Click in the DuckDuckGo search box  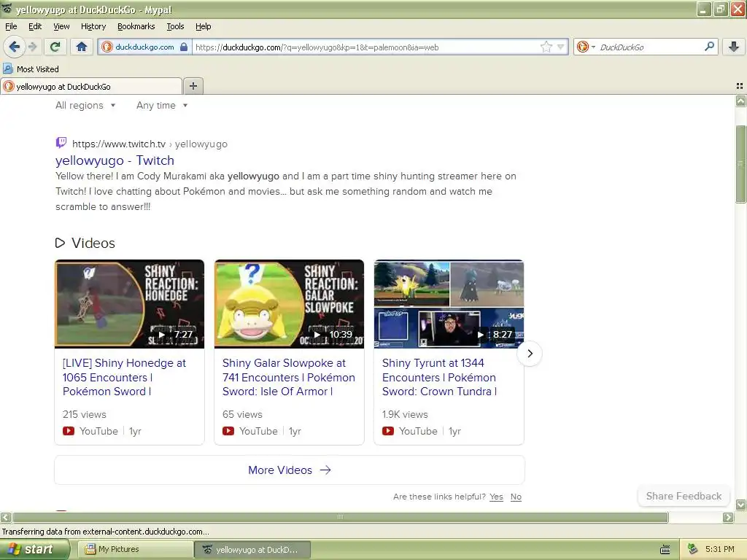[x=650, y=47]
